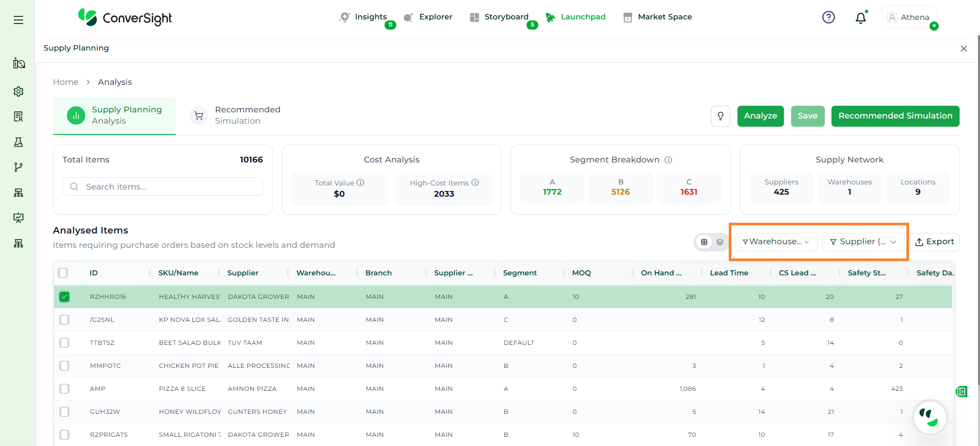Open the help question mark icon
Image resolution: width=980 pixels, height=446 pixels.
[x=828, y=17]
